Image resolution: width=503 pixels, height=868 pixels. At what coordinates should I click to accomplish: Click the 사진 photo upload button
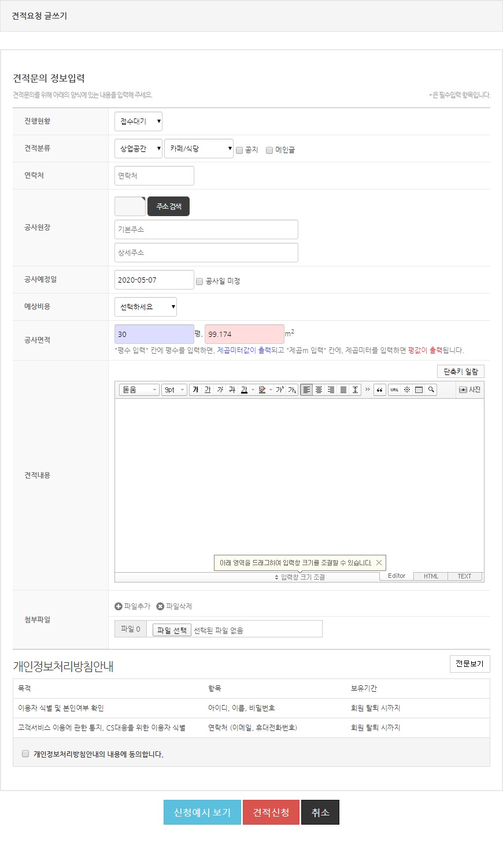pyautogui.click(x=469, y=390)
